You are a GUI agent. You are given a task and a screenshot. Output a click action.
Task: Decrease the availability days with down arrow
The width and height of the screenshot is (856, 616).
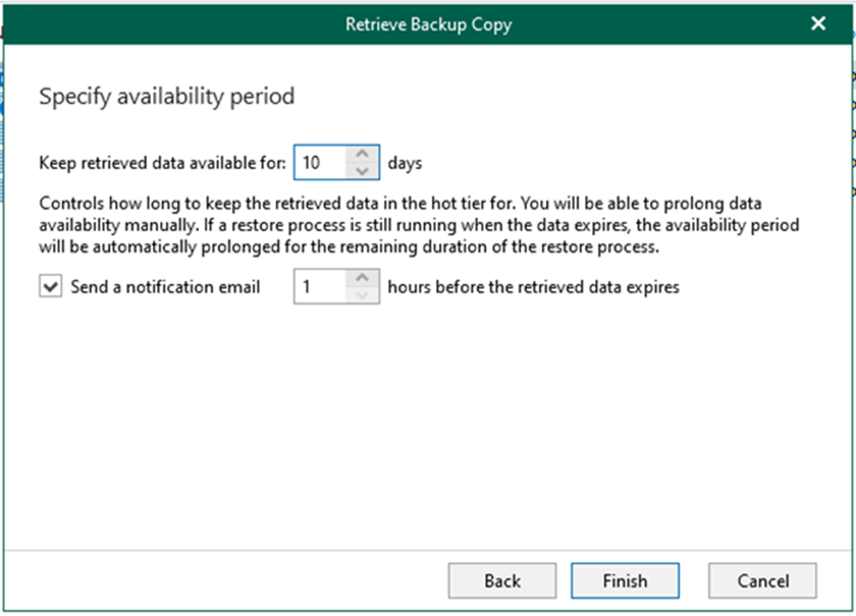click(362, 170)
